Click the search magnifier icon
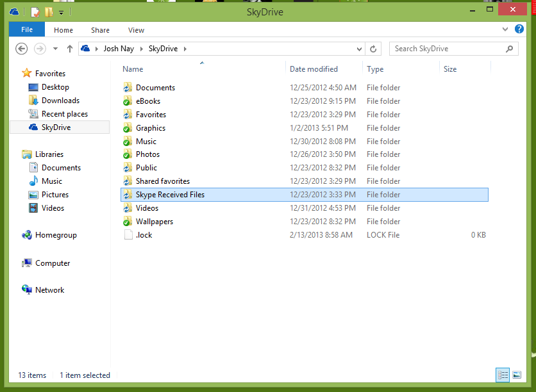The height and width of the screenshot is (392, 536). pos(509,49)
